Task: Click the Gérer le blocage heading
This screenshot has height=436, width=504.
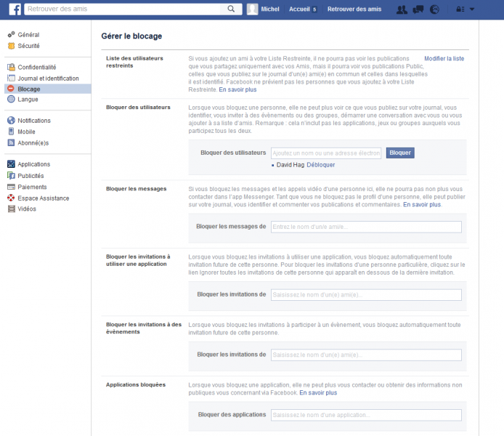Action: tap(131, 36)
